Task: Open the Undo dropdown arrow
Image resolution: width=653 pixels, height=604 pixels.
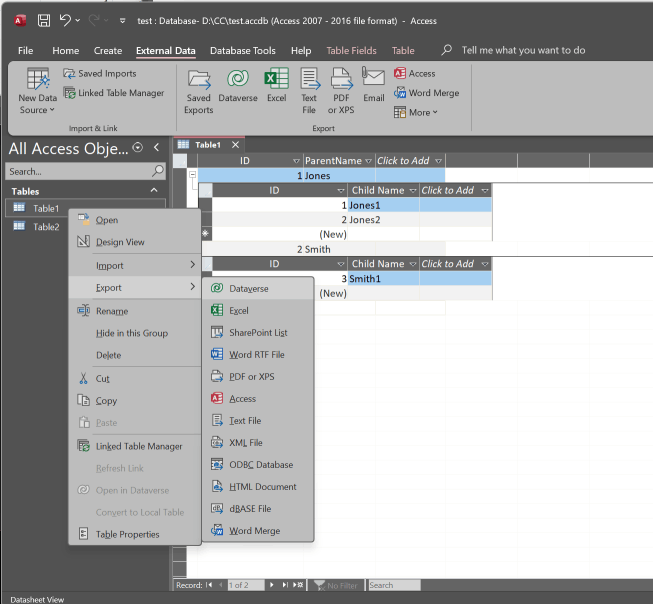Action: pos(78,20)
